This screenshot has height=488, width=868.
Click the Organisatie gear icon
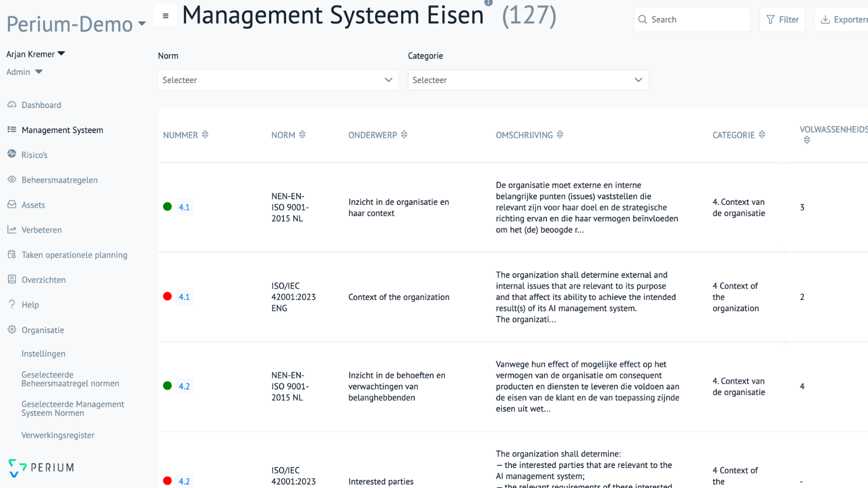click(x=12, y=330)
